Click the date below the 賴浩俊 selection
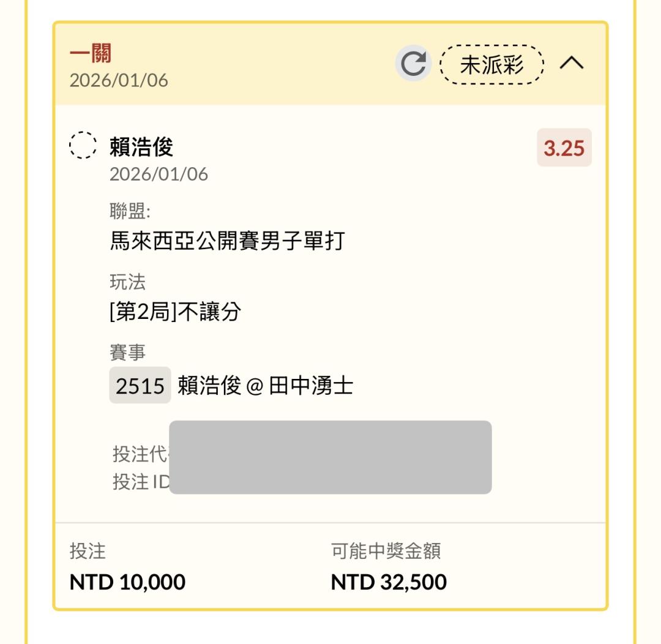Screen dimensions: 661x644 tap(159, 174)
